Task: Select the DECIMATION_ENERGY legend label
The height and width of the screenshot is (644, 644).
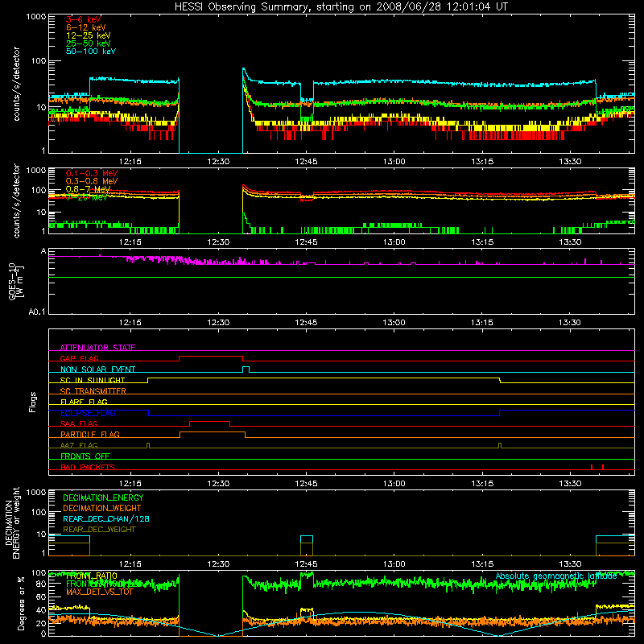Action: (103, 497)
